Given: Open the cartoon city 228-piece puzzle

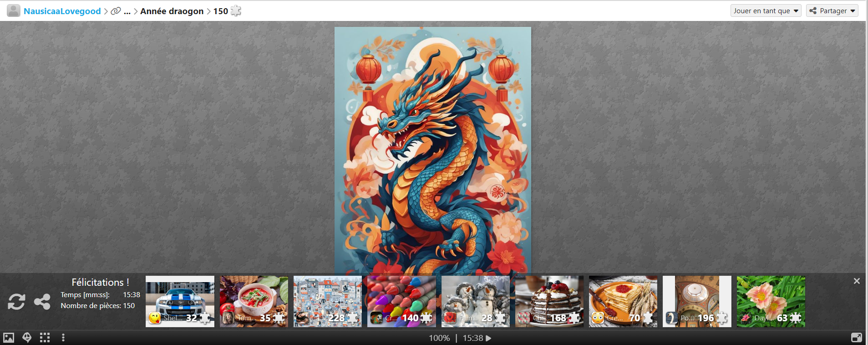Looking at the screenshot, I should click(x=328, y=301).
